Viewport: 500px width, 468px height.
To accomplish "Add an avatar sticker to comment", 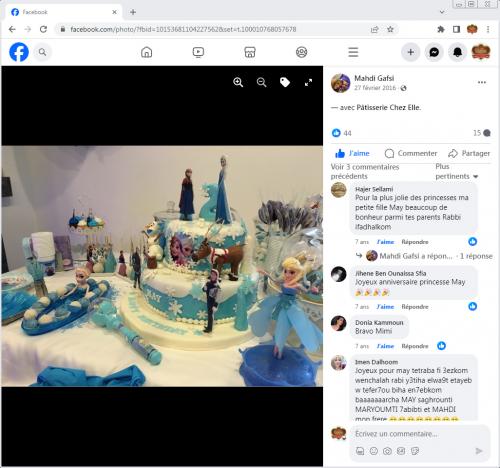I will 360,451.
